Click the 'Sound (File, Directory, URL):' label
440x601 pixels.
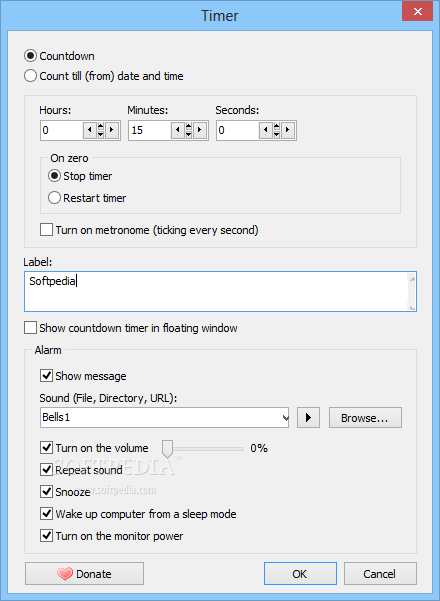click(108, 398)
